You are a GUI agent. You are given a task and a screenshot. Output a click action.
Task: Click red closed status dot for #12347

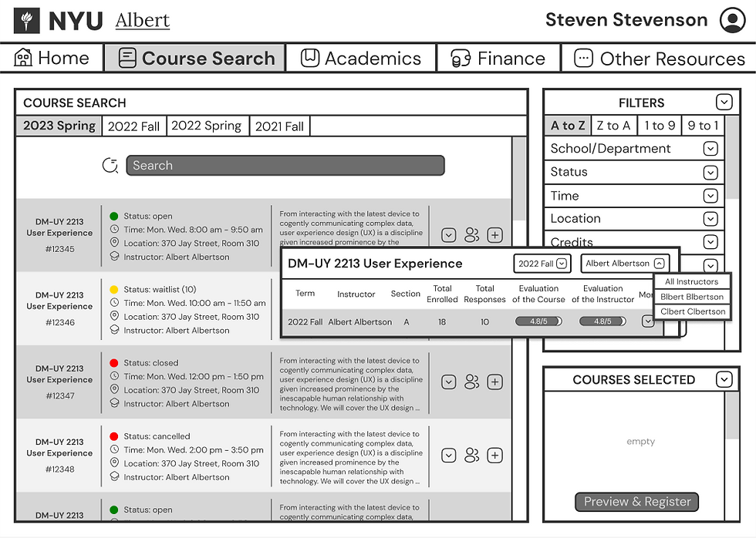click(x=114, y=363)
